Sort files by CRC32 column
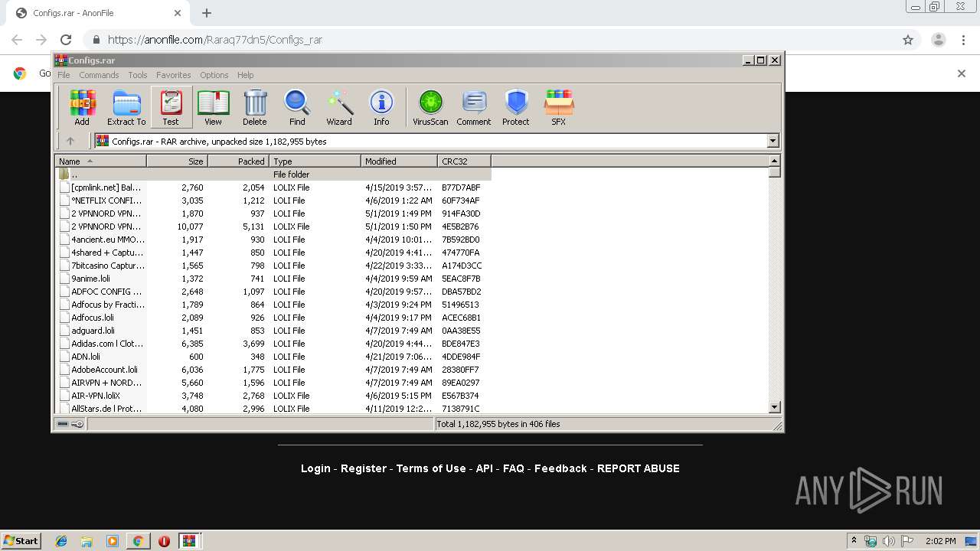The height and width of the screenshot is (551, 980). 464,161
